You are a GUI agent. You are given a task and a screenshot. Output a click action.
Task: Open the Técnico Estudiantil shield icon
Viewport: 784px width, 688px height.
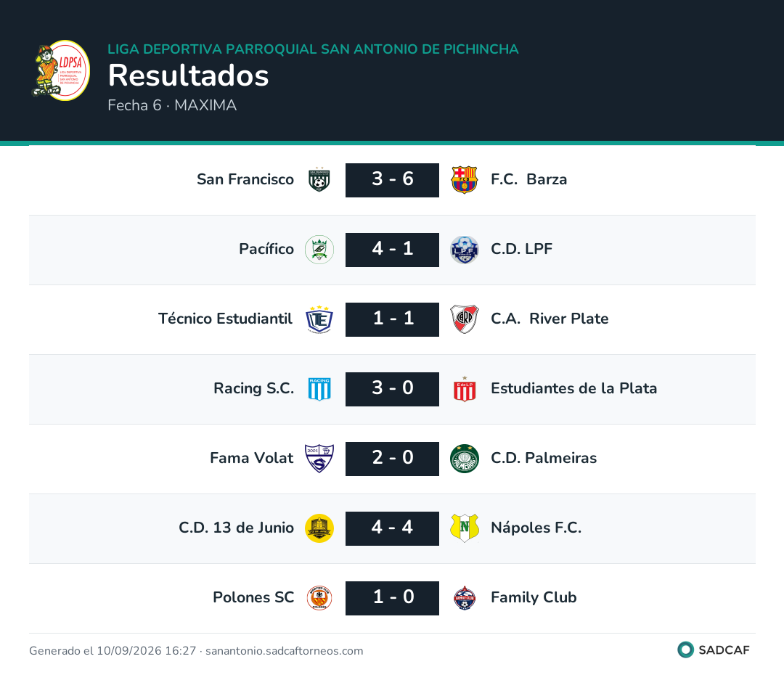click(319, 319)
